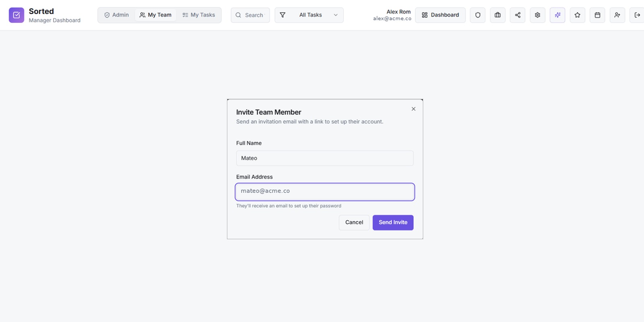Click the Email Address field
Screen dimensions: 644x322
tap(325, 192)
